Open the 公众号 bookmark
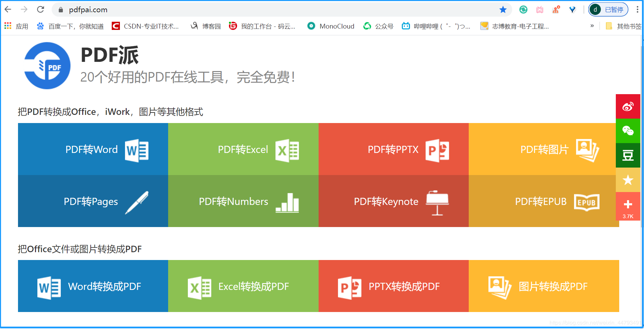 pyautogui.click(x=378, y=26)
